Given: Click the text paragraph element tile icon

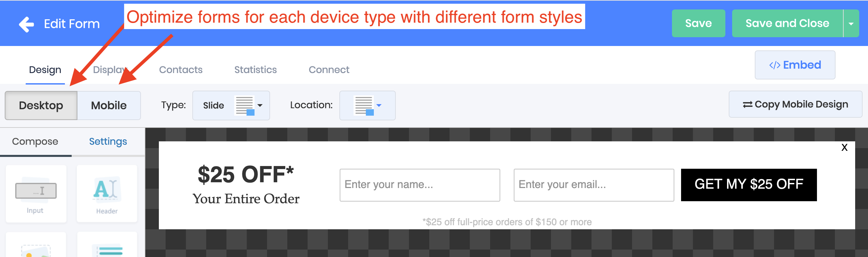Looking at the screenshot, I should (x=107, y=250).
